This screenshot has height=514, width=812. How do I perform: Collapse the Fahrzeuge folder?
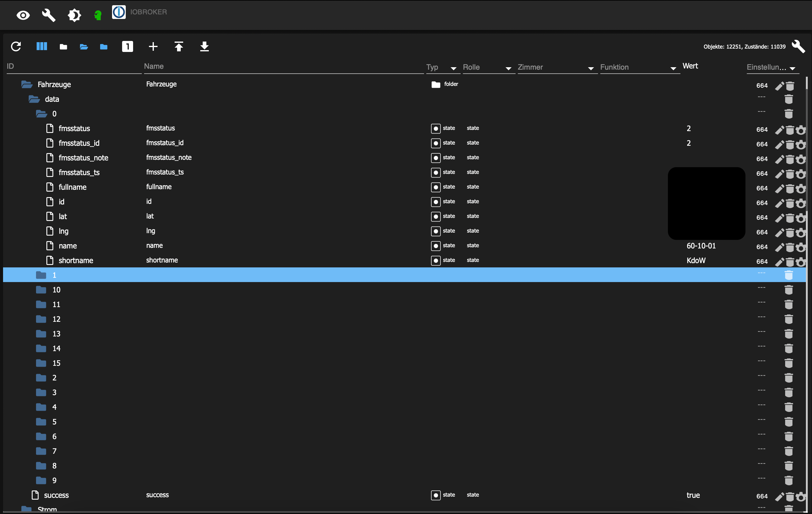tap(27, 84)
